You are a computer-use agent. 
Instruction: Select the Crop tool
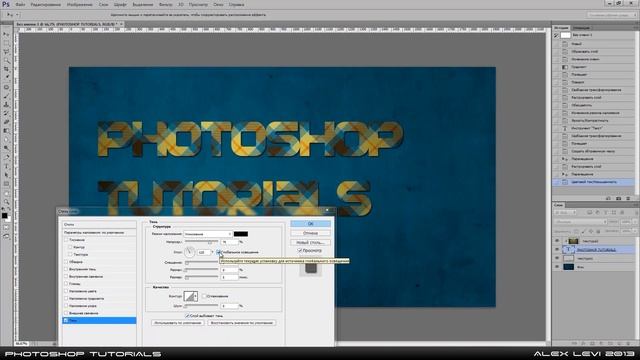click(6, 69)
